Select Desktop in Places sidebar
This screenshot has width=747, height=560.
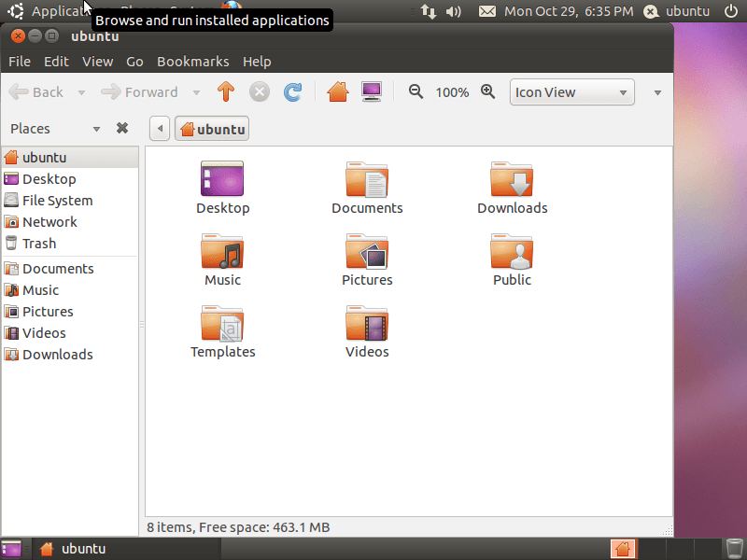tap(70, 179)
